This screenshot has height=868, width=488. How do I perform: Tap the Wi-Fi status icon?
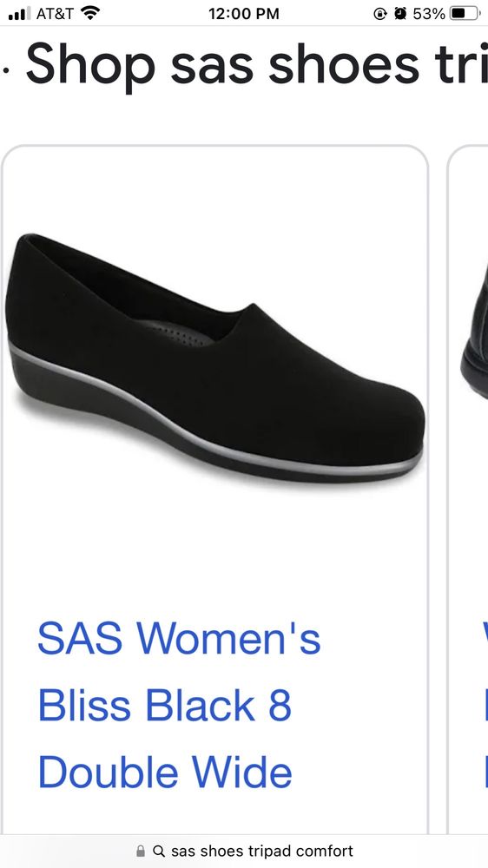[90, 13]
